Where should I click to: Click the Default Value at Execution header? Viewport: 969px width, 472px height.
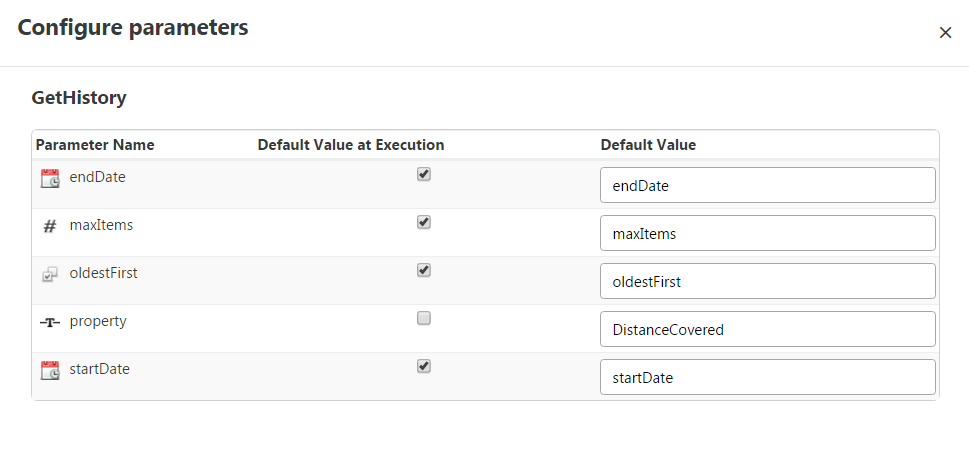[351, 145]
